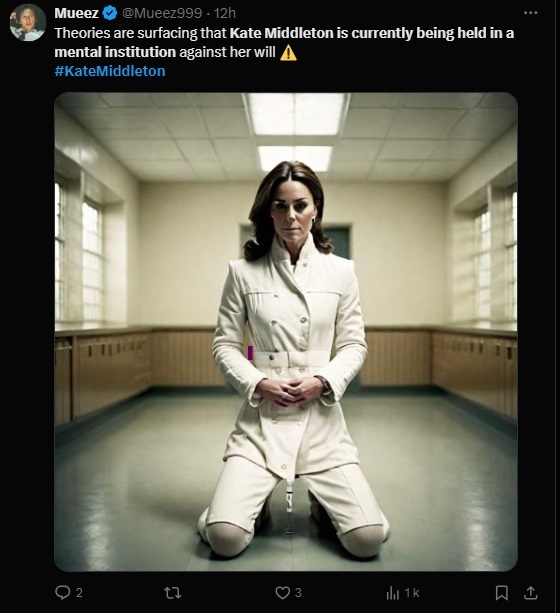Open the @Mueez999 handle link
Screen dimensions: 560x613
[x=162, y=13]
